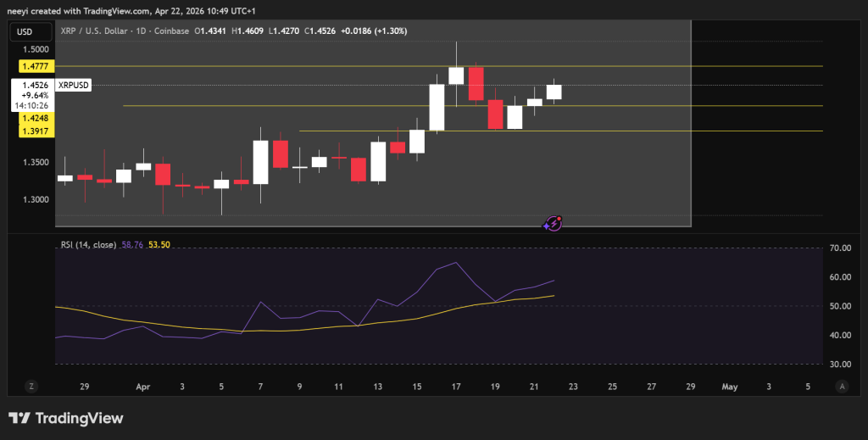Click the 30.00 level on RSI scale

(841, 365)
